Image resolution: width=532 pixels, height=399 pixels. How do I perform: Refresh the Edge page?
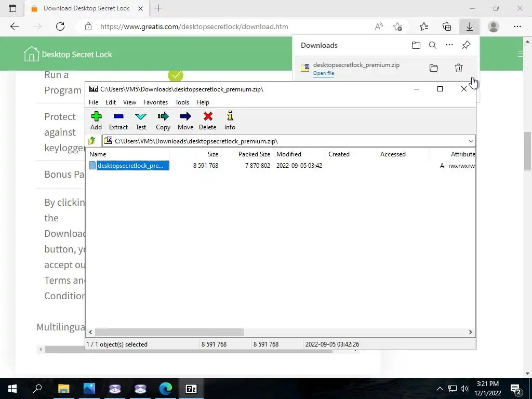[60, 26]
